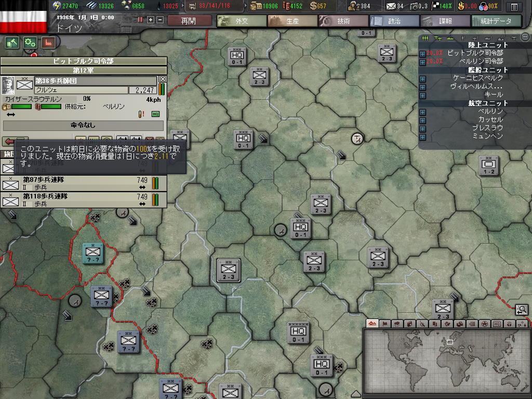Expand ヴィルヘルムス... naval entry
This screenshot has height=399, width=532.
[x=422, y=87]
